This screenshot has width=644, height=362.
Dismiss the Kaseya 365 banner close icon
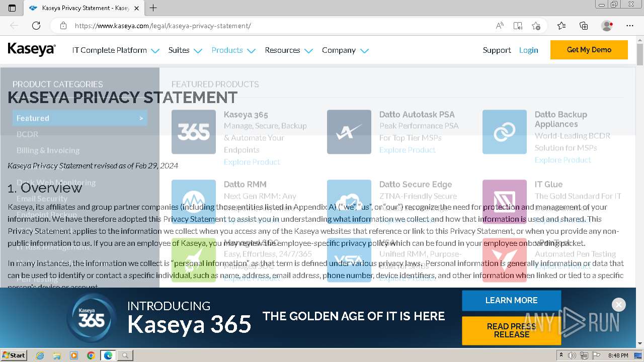point(619,305)
